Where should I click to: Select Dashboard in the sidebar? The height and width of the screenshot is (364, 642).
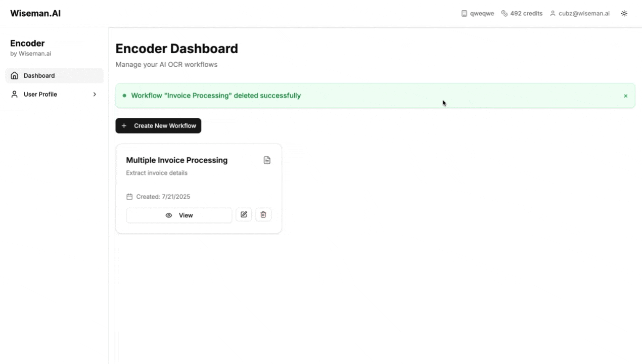click(x=39, y=75)
